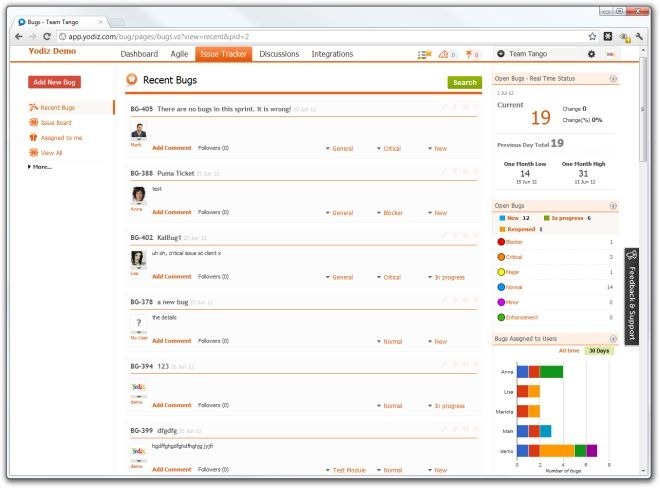Open the Yodiz Demo logo link

(x=52, y=51)
